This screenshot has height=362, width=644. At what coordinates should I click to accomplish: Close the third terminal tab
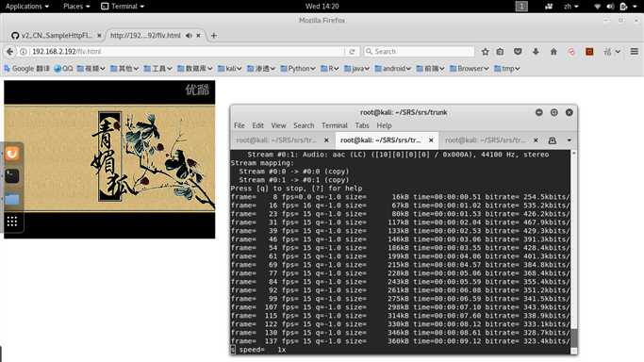point(536,140)
